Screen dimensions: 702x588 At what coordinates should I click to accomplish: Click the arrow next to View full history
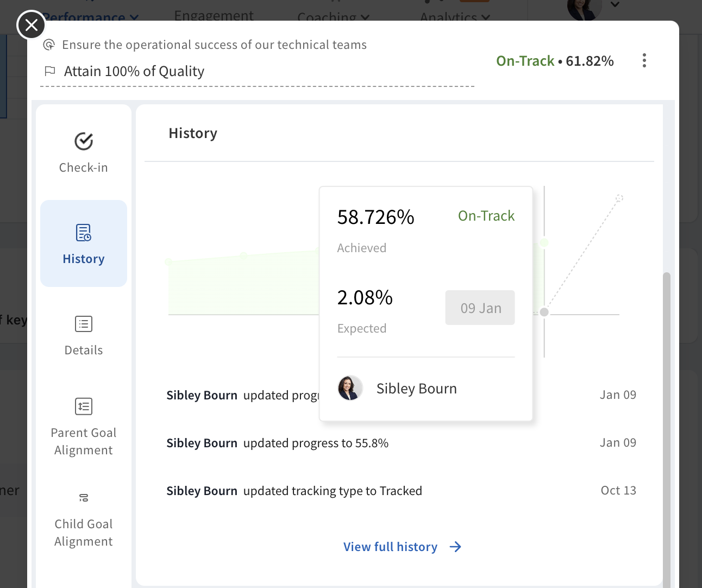click(x=455, y=547)
